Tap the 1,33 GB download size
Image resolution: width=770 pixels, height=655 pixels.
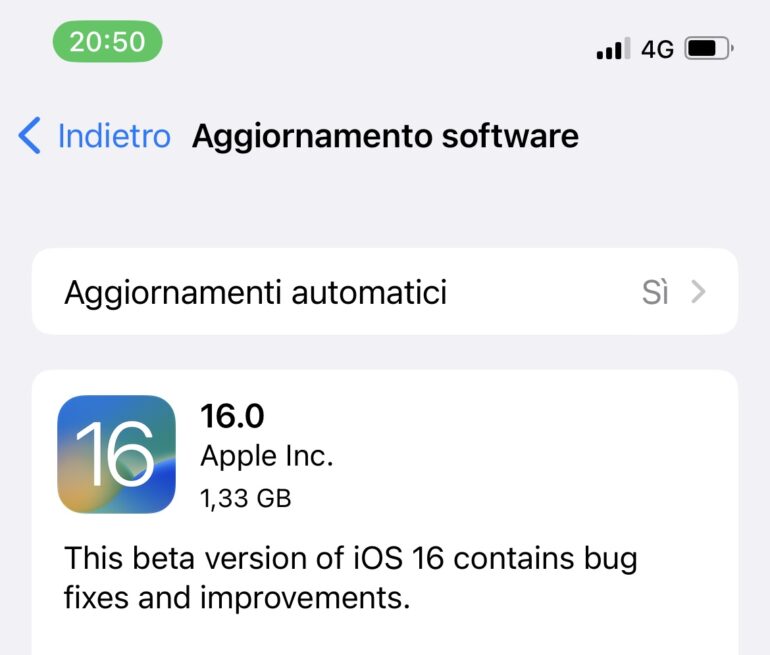[246, 498]
